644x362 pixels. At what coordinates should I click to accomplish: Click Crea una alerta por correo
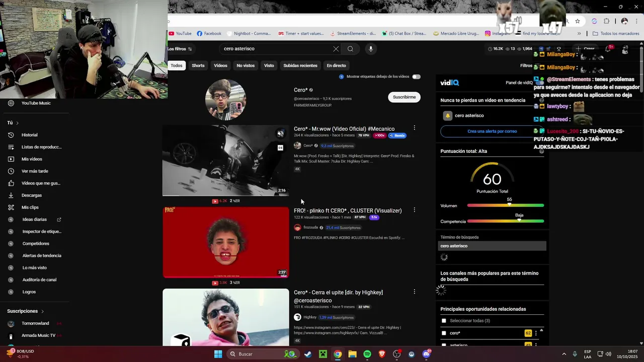[x=492, y=131]
